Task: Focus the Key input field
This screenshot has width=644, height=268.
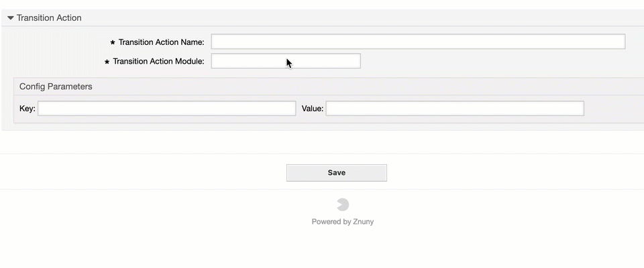Action: 166,109
